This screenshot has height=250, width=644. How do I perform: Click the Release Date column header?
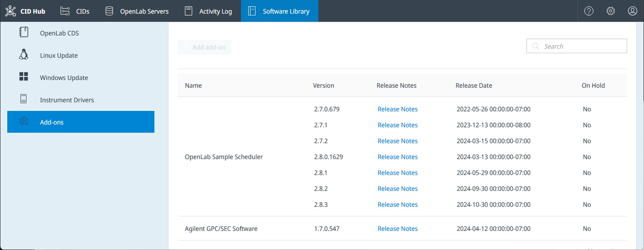(474, 85)
